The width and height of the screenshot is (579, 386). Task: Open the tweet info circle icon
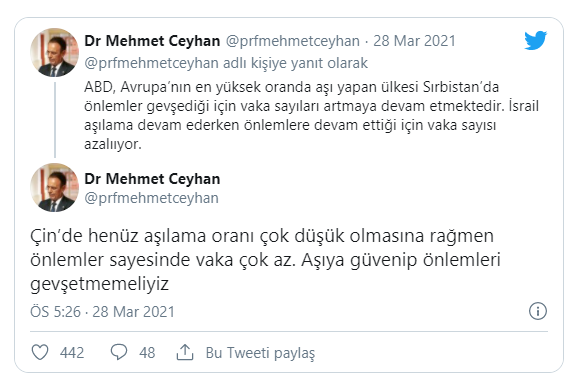[x=538, y=311]
